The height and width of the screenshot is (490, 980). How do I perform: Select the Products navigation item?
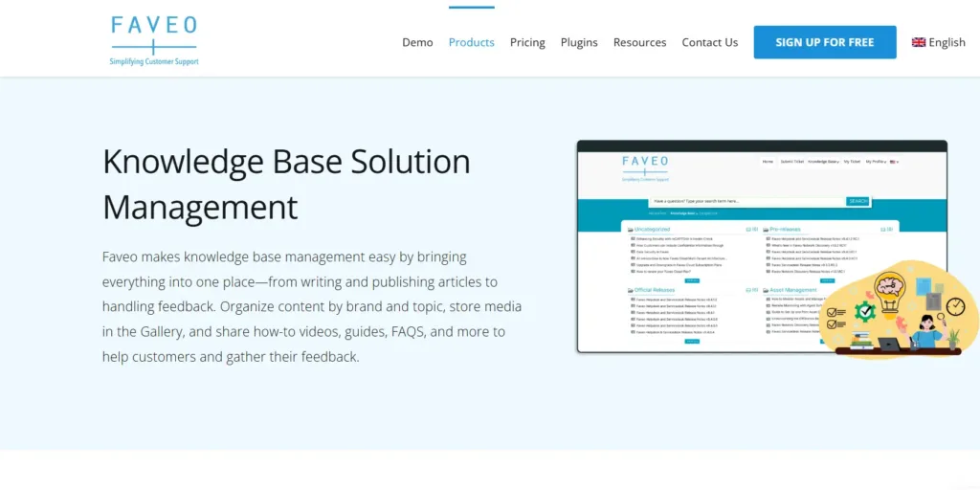471,42
